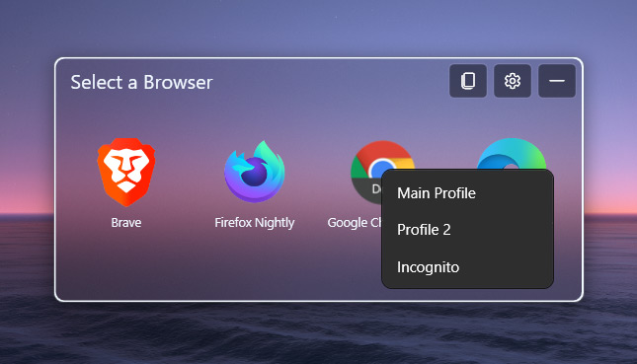Click the Brave label text

(x=126, y=222)
